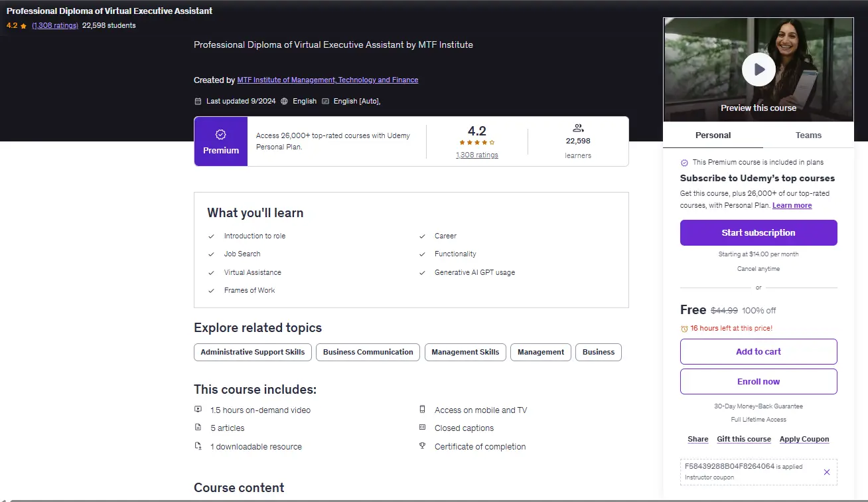Click the mobile and TV access icon
The width and height of the screenshot is (868, 502).
coord(422,410)
